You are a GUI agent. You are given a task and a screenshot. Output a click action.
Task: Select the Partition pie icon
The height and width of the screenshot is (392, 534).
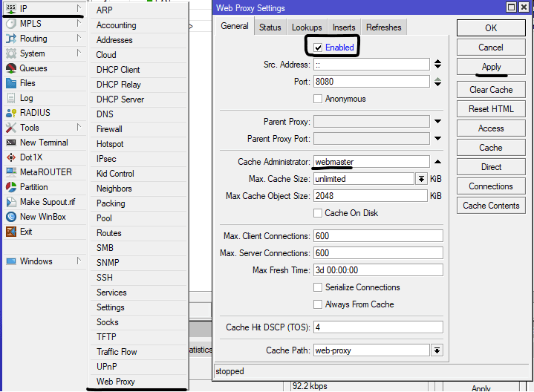tap(11, 187)
